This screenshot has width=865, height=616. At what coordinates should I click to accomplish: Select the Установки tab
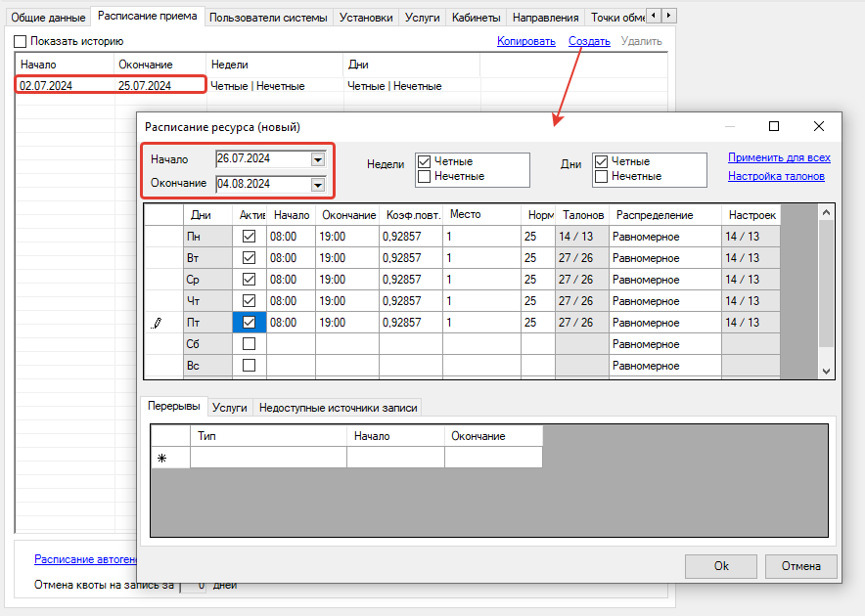366,18
